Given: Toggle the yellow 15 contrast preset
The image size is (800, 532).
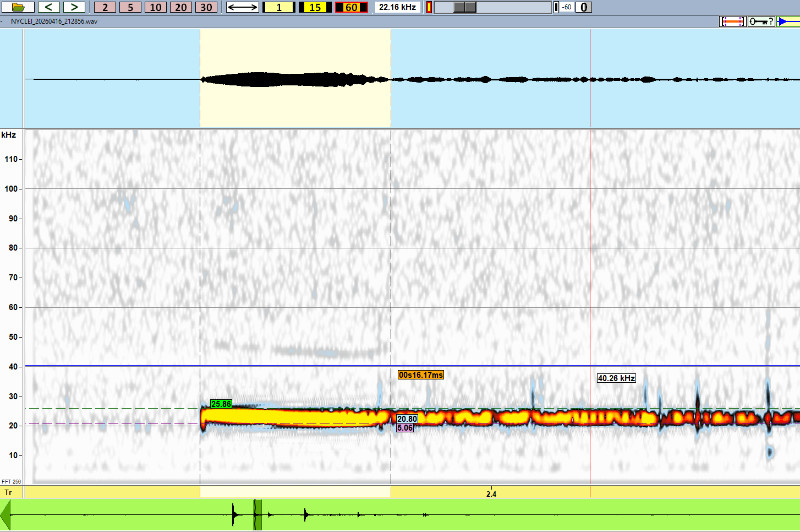Looking at the screenshot, I should [315, 7].
